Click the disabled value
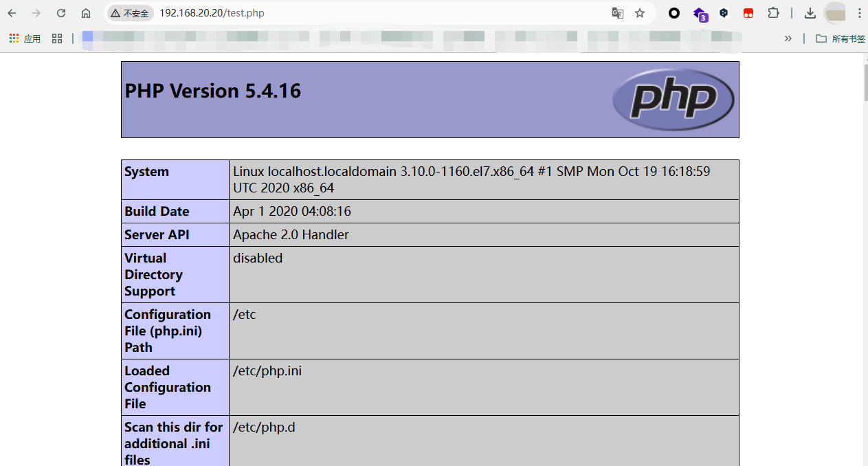 tap(258, 258)
